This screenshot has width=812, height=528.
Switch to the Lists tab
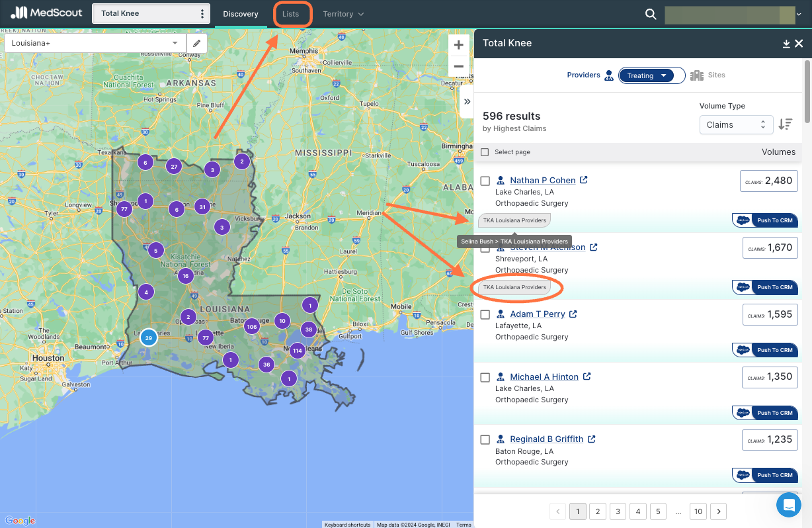[291, 14]
